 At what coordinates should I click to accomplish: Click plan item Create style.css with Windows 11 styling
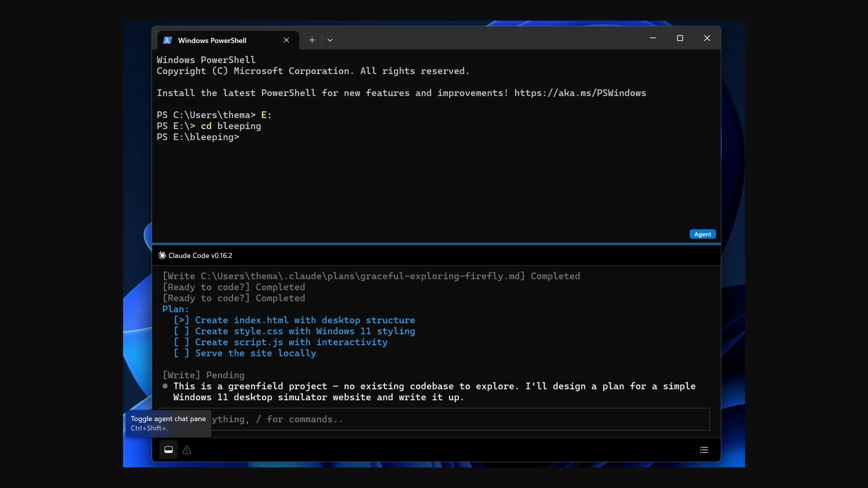[294, 331]
